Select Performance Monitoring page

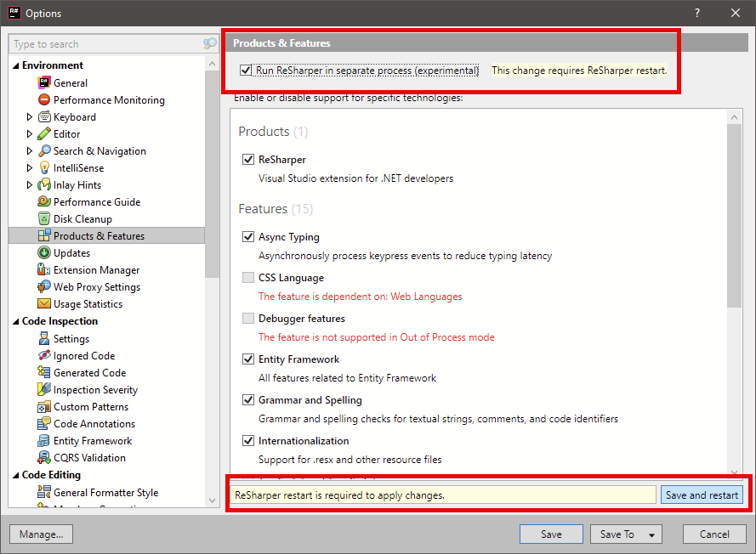tap(109, 99)
